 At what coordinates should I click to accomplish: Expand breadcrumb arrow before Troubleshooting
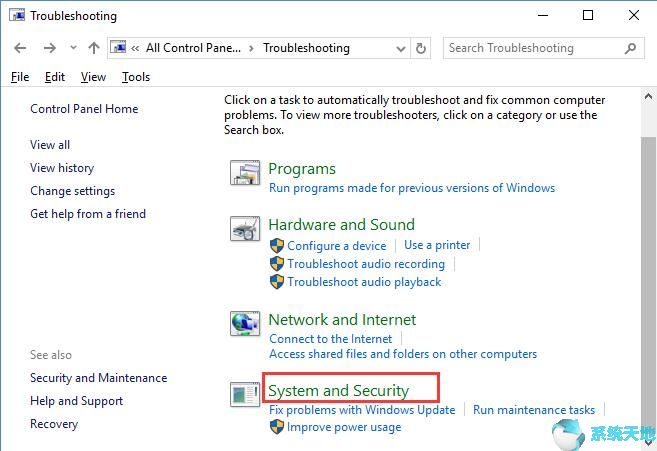click(251, 48)
